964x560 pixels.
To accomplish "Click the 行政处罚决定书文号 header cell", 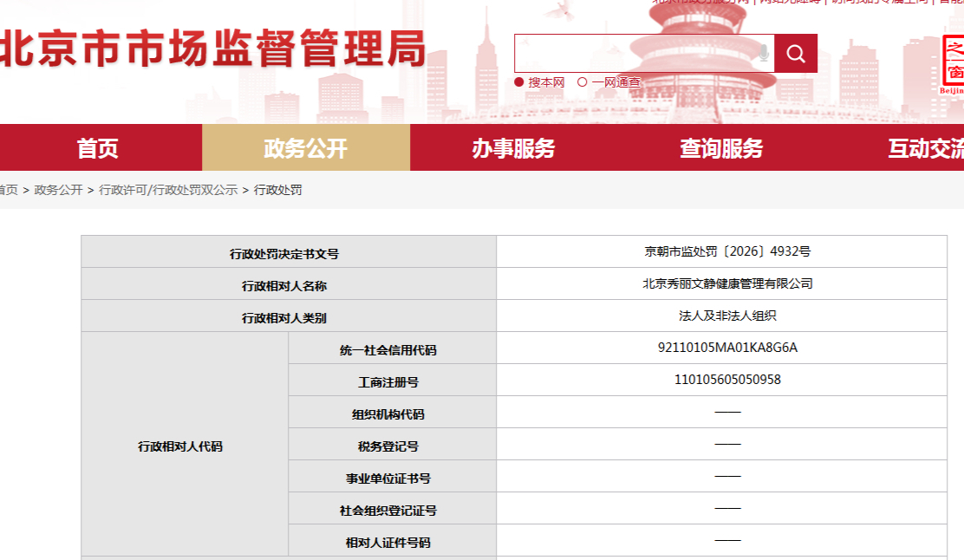I will [x=289, y=251].
